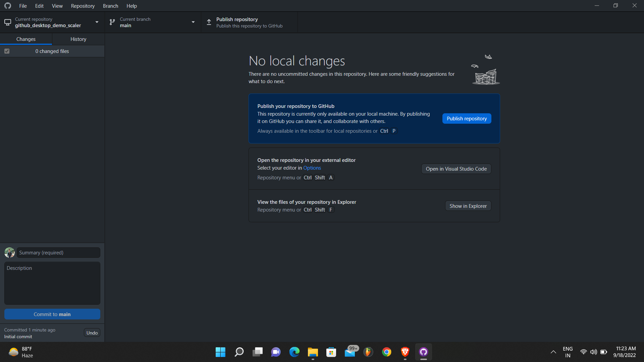Click the Publish repository button

467,118
